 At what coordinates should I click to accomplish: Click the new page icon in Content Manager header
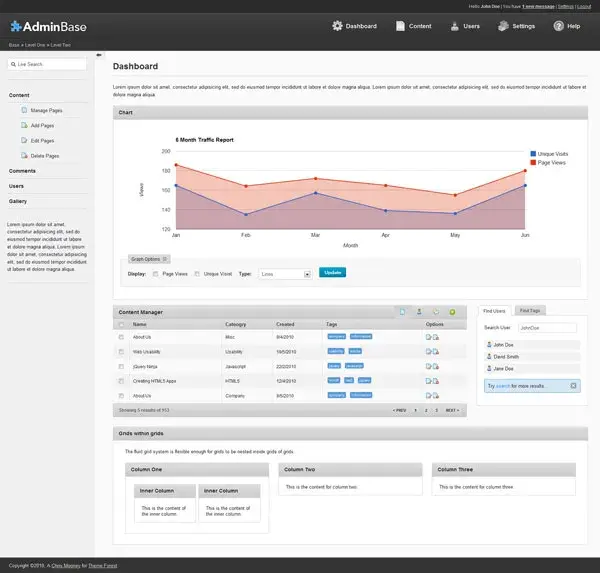403,312
